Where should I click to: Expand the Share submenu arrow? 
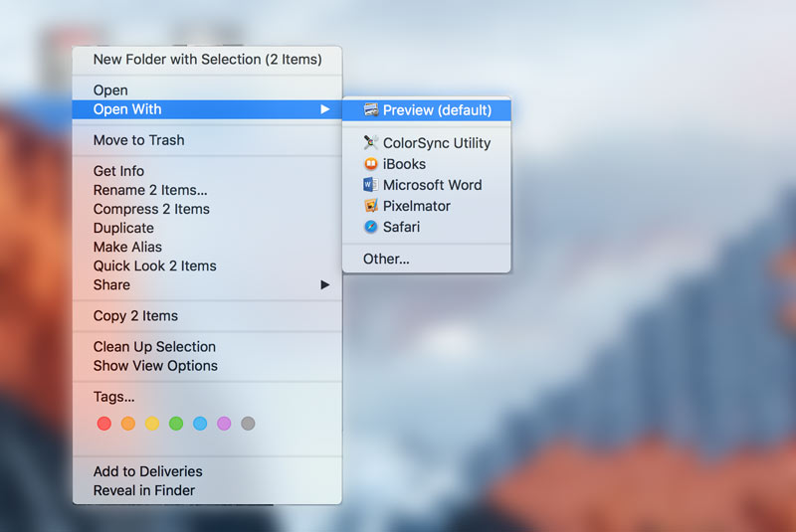point(324,284)
